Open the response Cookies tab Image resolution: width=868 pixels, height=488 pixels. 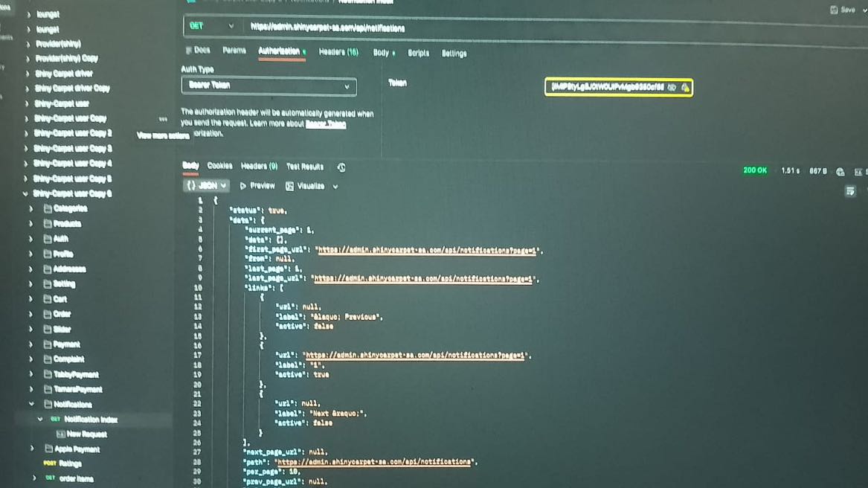[219, 166]
